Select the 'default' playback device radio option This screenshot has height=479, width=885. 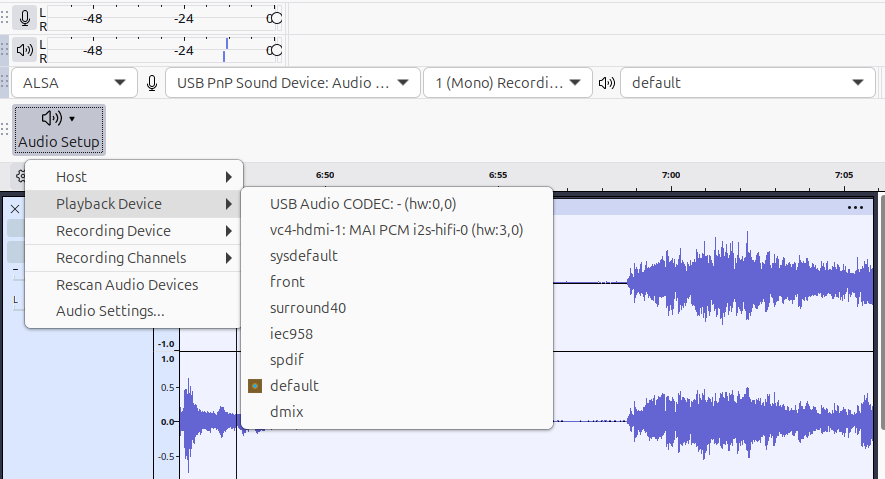(294, 385)
